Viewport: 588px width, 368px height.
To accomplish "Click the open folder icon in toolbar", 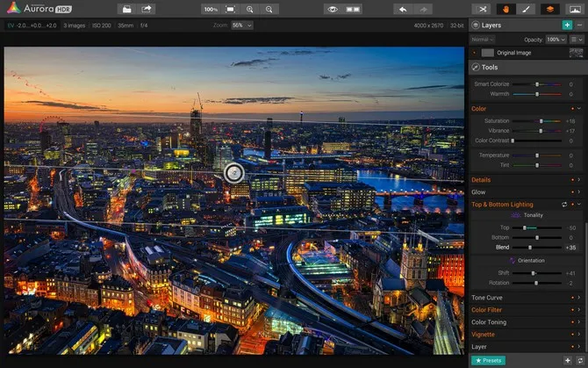I will click(x=126, y=9).
